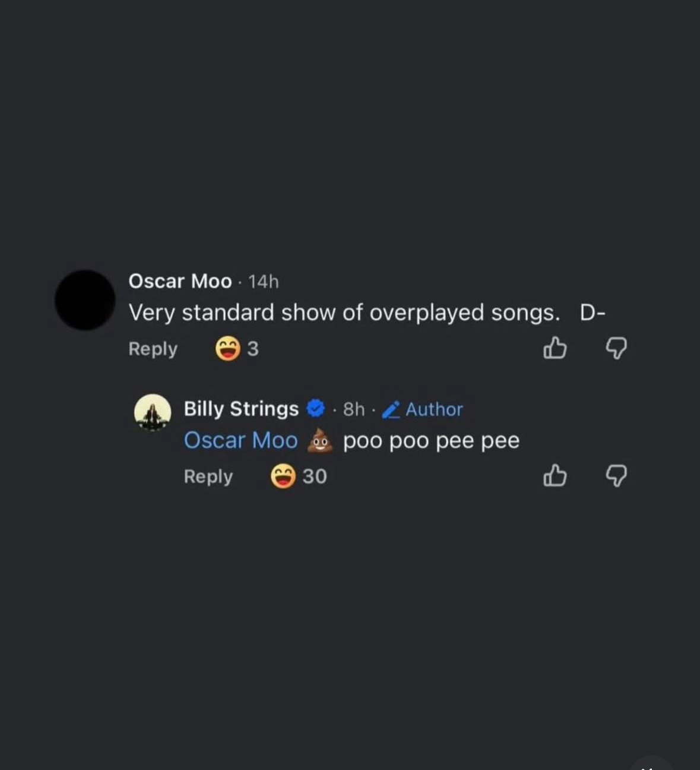Click the blue Author label

pyautogui.click(x=434, y=409)
